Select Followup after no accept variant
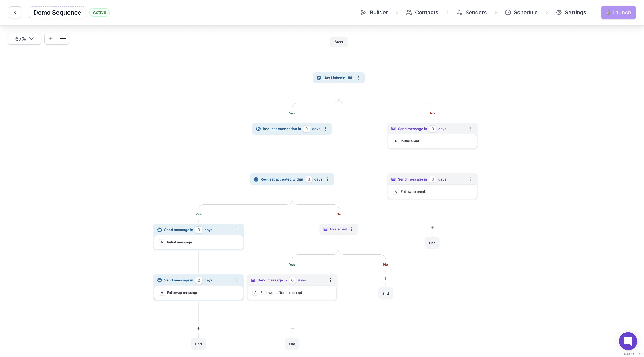Image resolution: width=644 pixels, height=357 pixels. point(292,293)
